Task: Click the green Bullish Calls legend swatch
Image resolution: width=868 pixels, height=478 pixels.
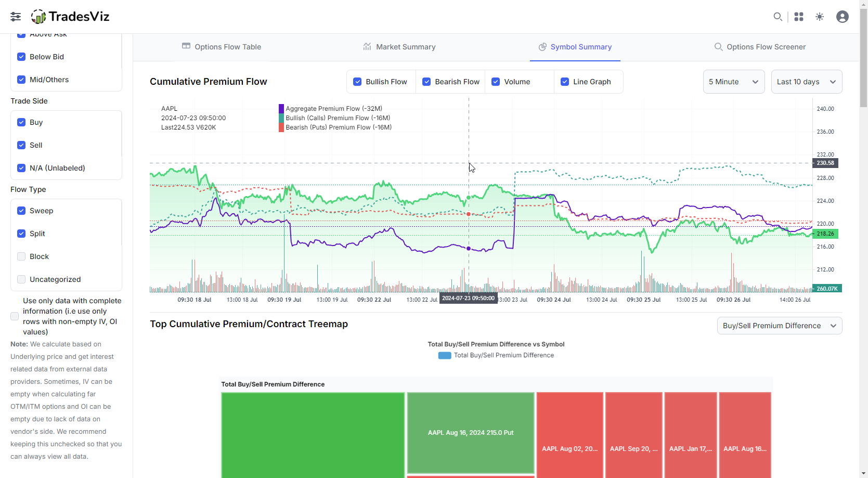Action: point(281,118)
